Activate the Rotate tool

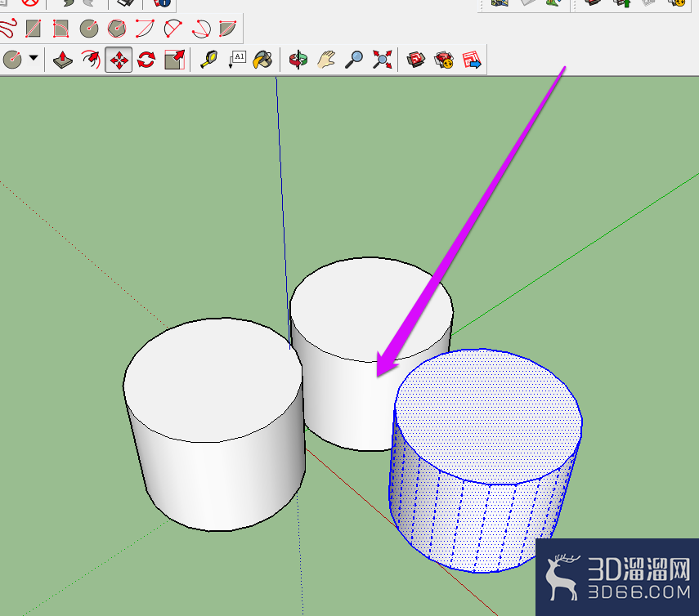pyautogui.click(x=146, y=60)
